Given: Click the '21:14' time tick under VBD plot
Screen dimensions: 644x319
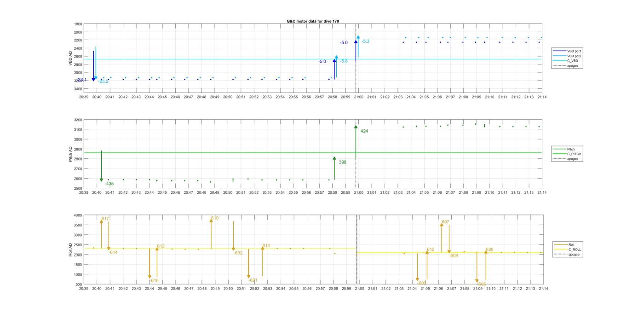Looking at the screenshot, I should (542, 97).
